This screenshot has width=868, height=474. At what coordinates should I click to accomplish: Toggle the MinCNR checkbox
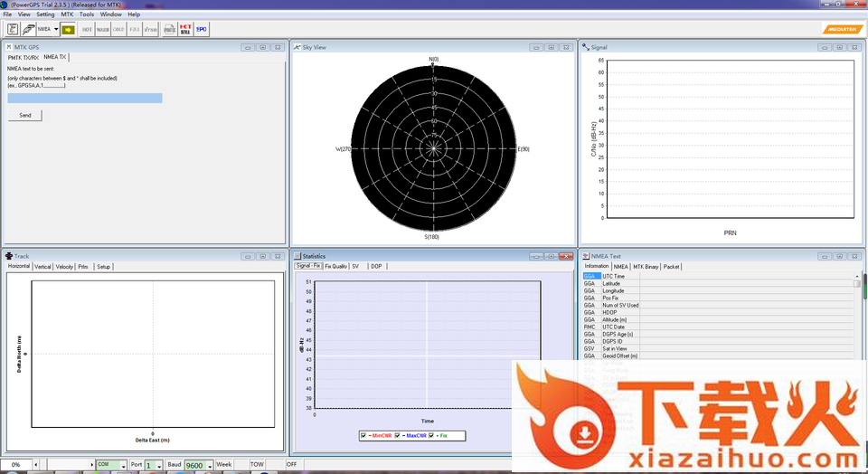pyautogui.click(x=363, y=436)
